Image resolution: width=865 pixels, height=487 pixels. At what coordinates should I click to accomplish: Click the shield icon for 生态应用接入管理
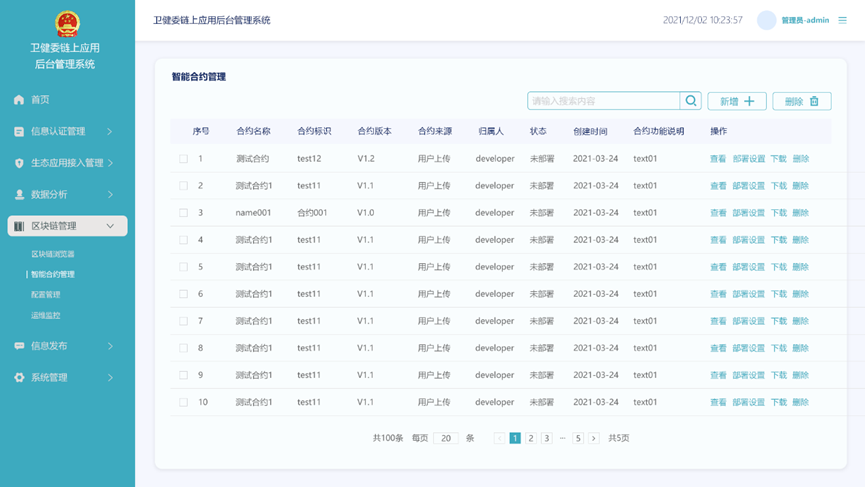pos(19,163)
